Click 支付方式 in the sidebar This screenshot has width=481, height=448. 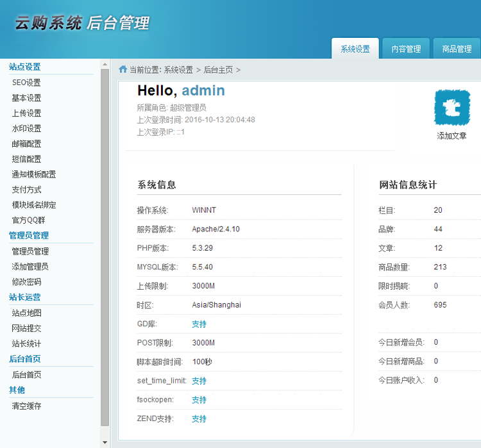coord(26,190)
